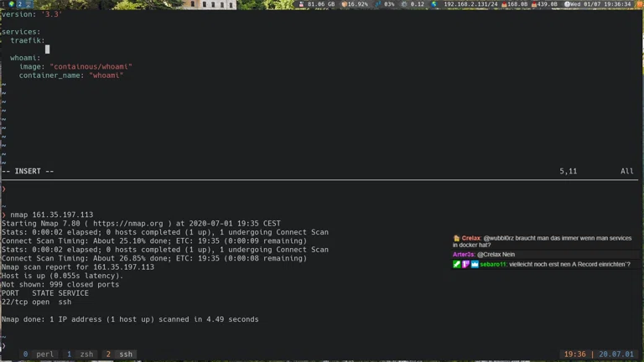The image size is (644, 362).
Task: Place cursor on the traefik: line
Action: click(28, 40)
